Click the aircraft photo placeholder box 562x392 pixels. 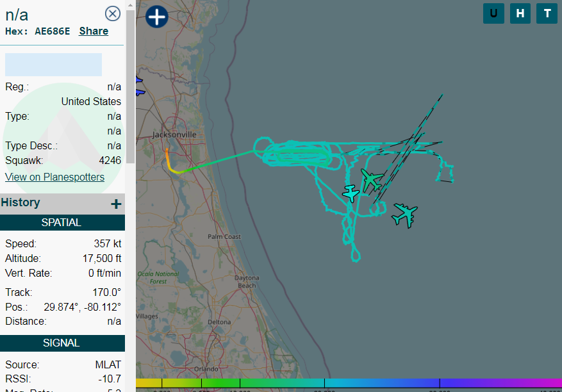pos(53,65)
